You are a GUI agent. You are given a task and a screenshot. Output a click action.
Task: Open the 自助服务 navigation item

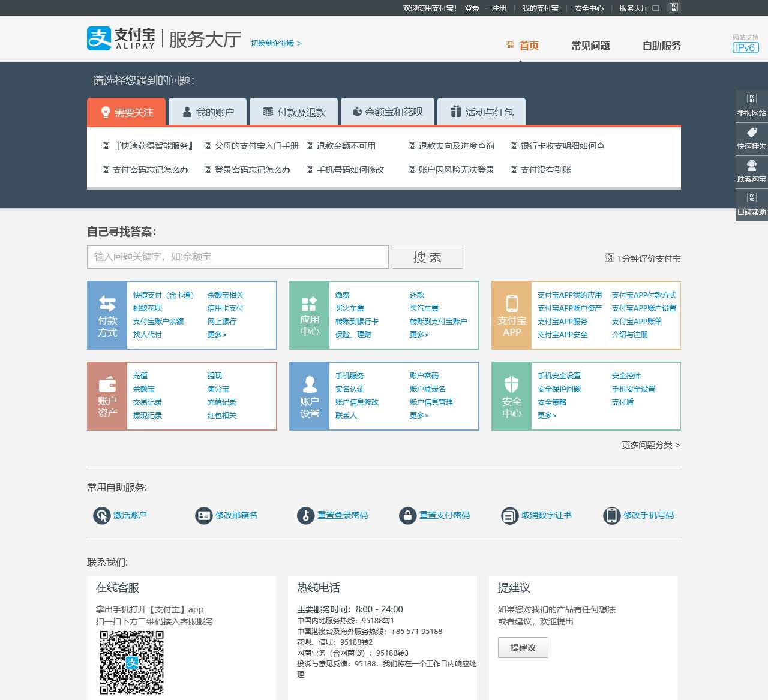click(x=661, y=46)
